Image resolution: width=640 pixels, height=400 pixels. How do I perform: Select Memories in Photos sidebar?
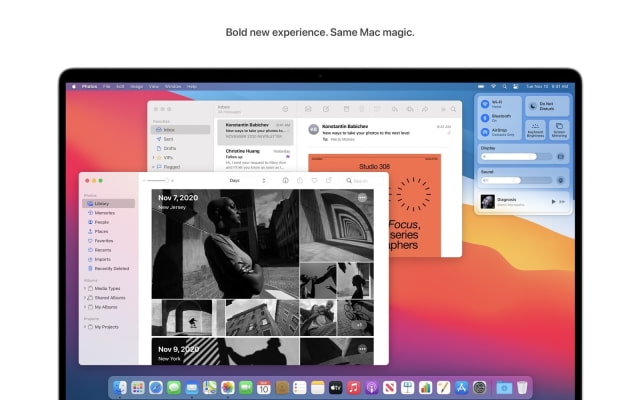pyautogui.click(x=104, y=213)
